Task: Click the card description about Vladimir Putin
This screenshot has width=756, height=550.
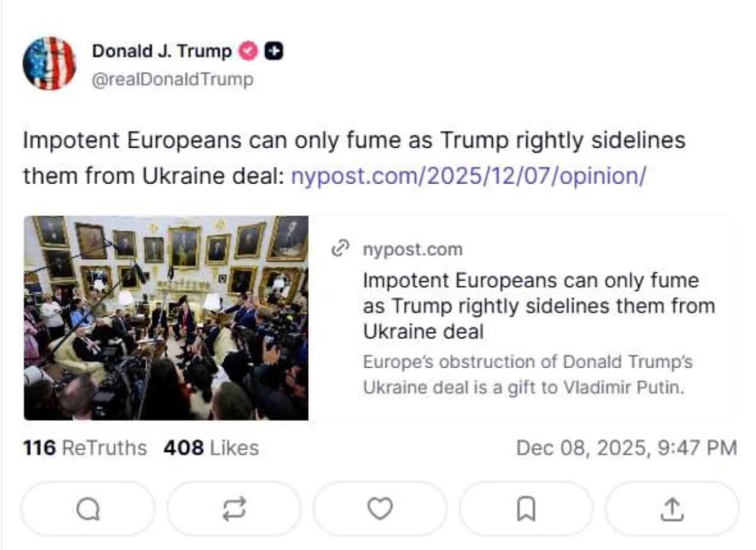Action: [x=527, y=375]
